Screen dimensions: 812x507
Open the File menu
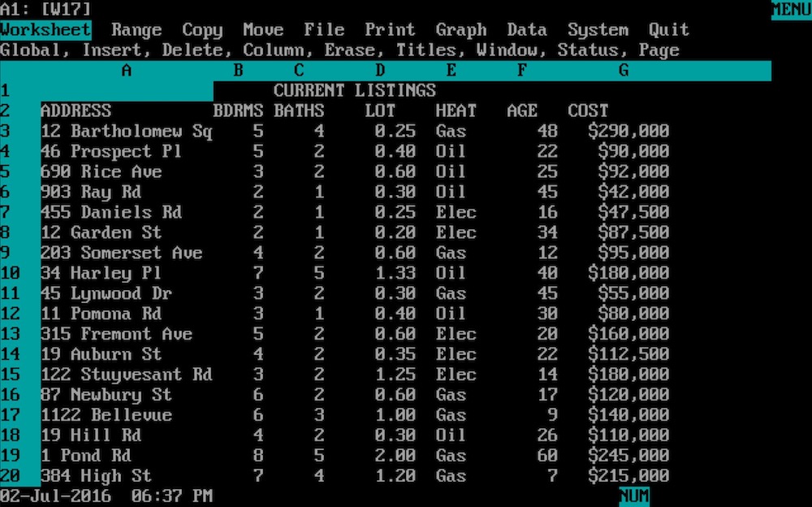(324, 30)
